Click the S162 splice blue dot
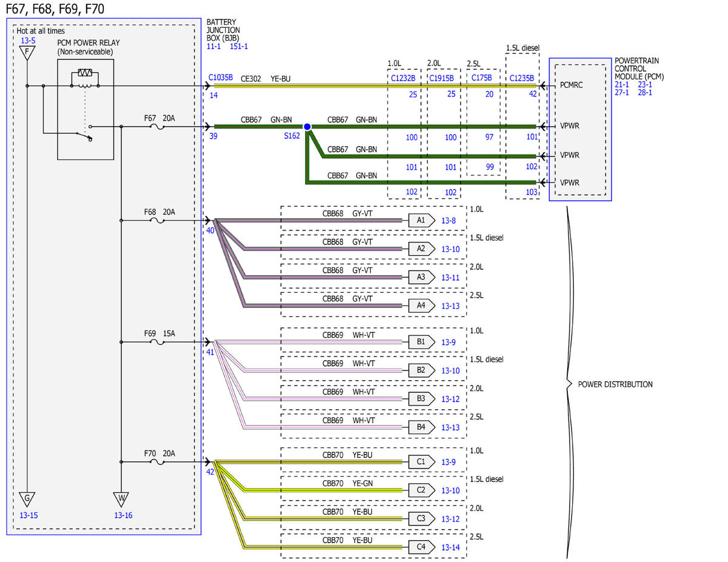Viewport: 728px width, 562px height. click(308, 127)
